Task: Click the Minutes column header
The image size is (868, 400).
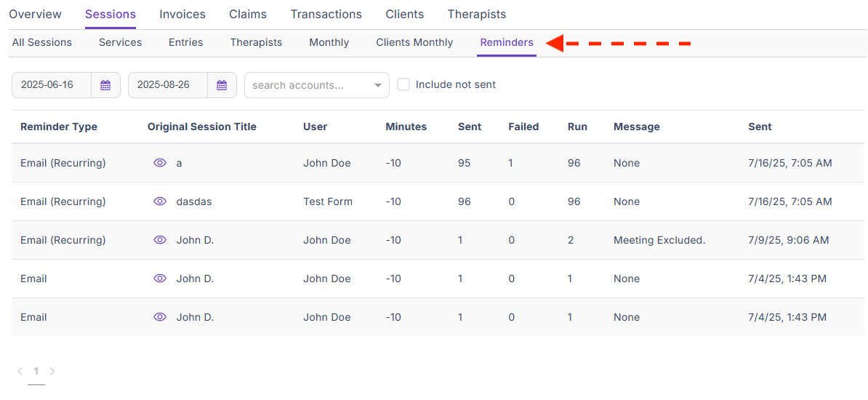Action: coord(406,127)
